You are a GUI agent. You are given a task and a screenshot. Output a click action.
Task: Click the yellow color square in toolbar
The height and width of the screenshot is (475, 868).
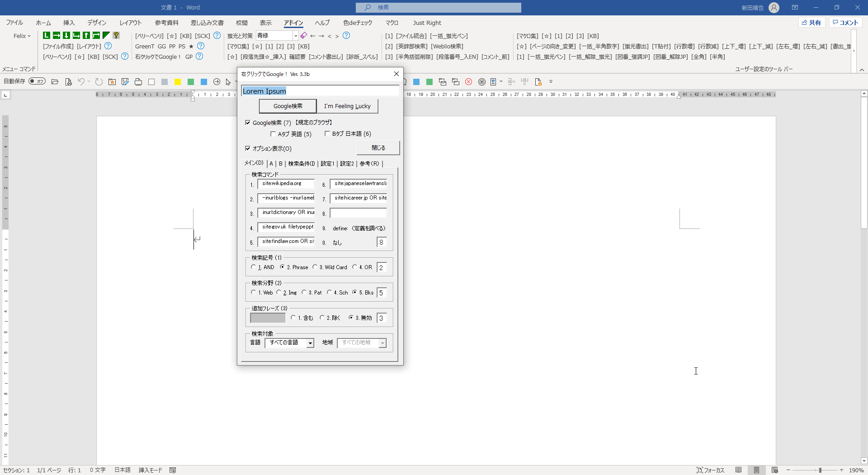pyautogui.click(x=178, y=82)
